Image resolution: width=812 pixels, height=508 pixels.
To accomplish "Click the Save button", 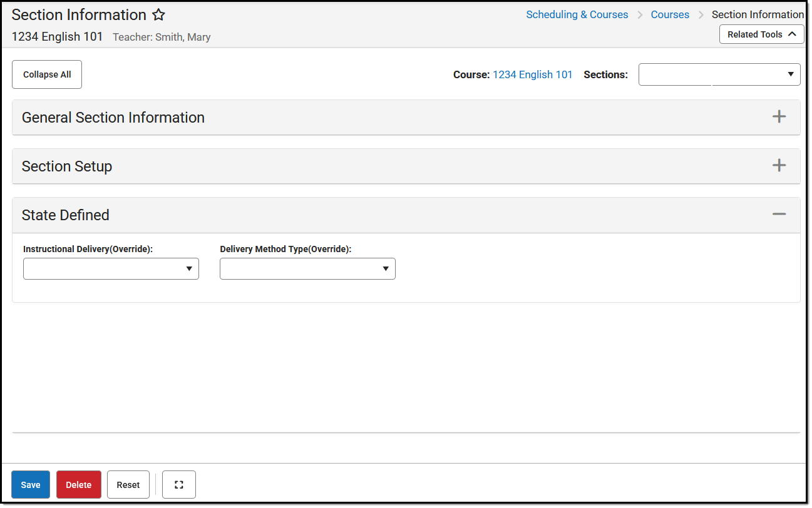I will pyautogui.click(x=30, y=484).
